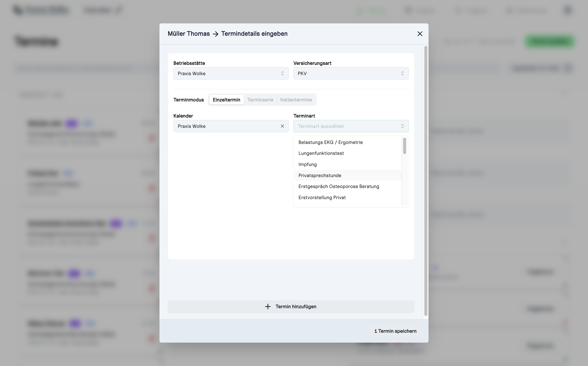Click Termin hinzufügen button
This screenshot has height=366, width=588.
point(291,307)
